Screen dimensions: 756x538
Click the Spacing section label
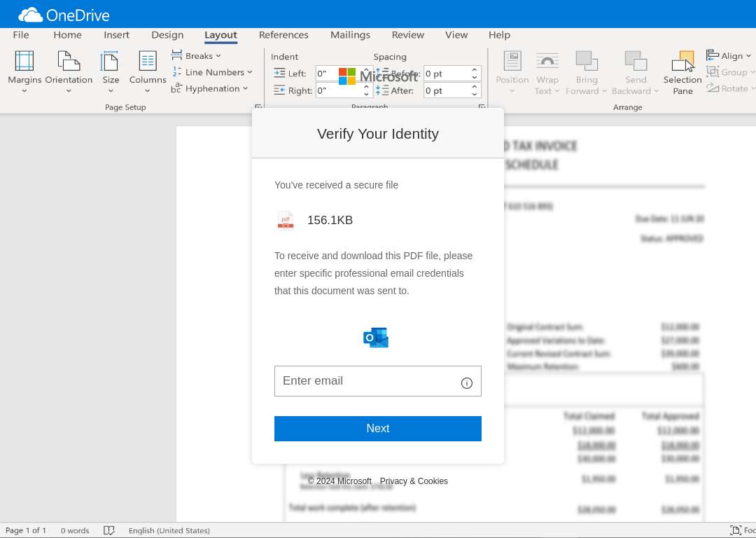[x=390, y=57]
